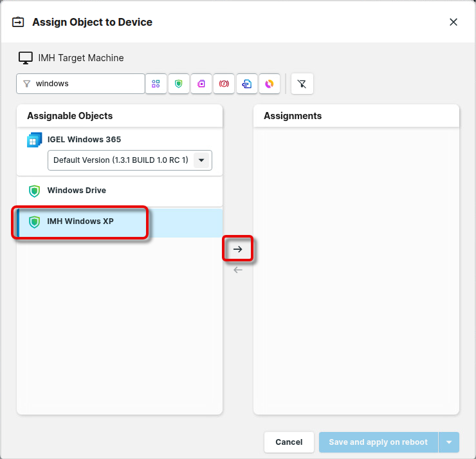The image size is (476, 459).
Task: Click the left arrow to unassign object
Action: 238,270
